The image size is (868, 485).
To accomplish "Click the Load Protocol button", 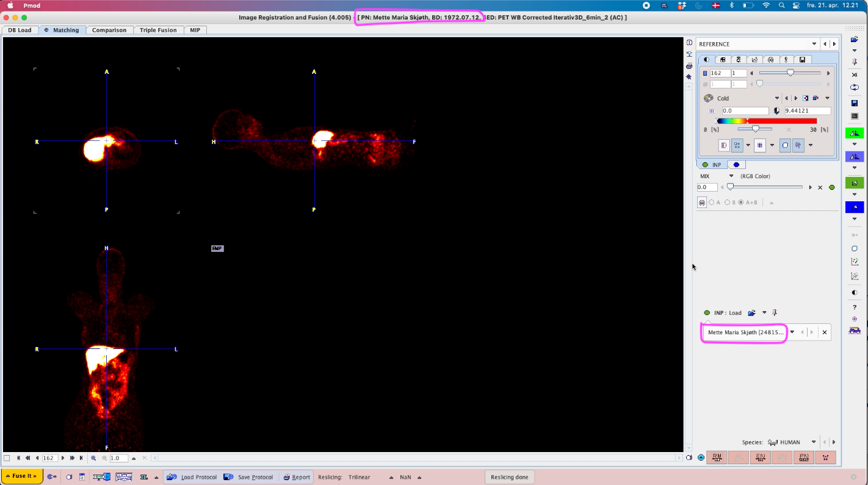I will 192,477.
